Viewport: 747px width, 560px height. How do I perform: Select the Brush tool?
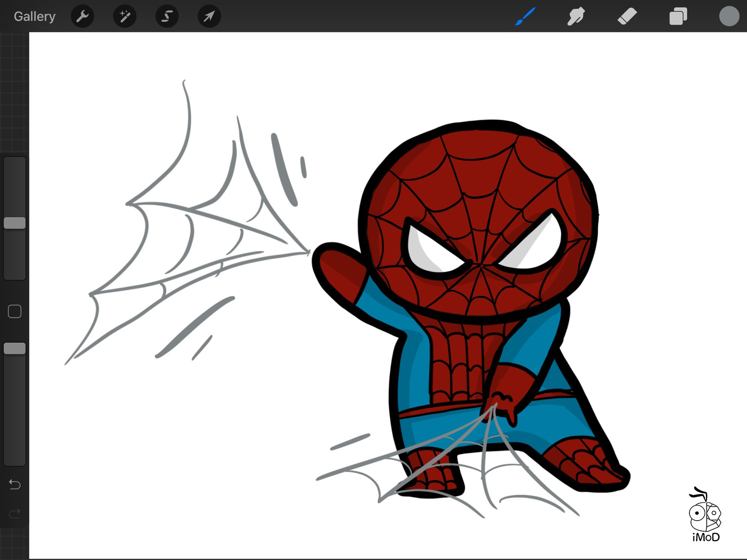click(525, 17)
